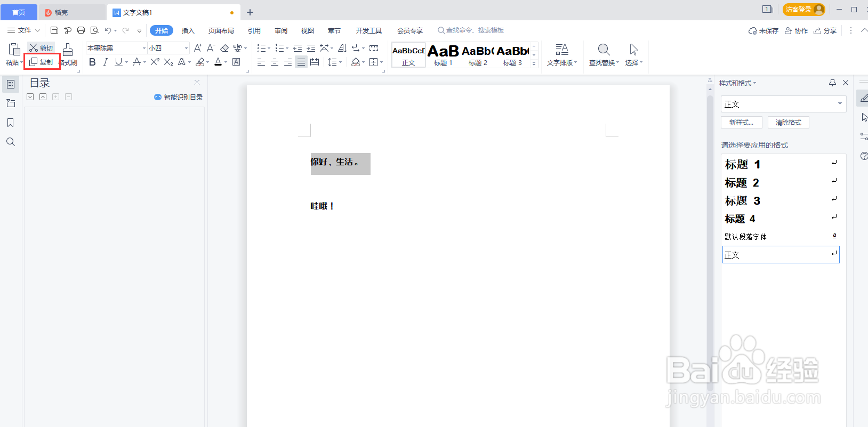The image size is (868, 427).
Task: Click the 协作 collaborate button
Action: click(796, 31)
